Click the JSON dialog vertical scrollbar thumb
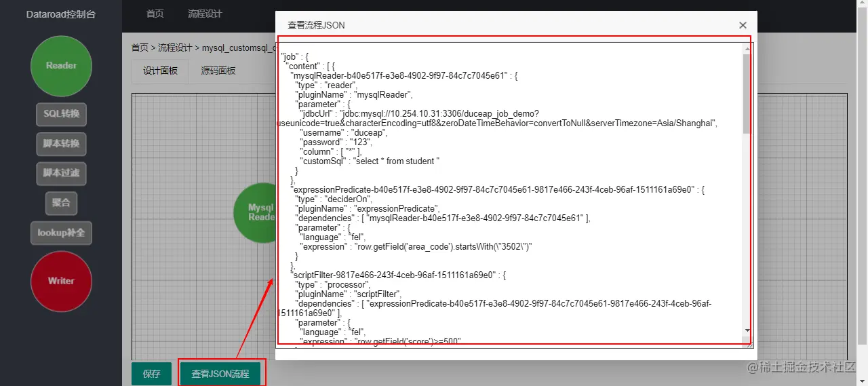Screen dimensions: 868x386 (x=747, y=93)
